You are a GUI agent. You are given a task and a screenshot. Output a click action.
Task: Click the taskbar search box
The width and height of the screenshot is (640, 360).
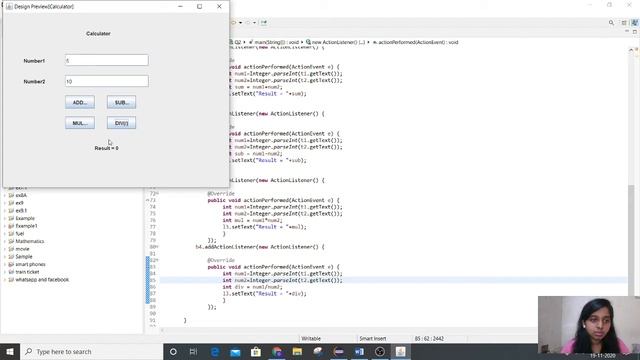91,351
